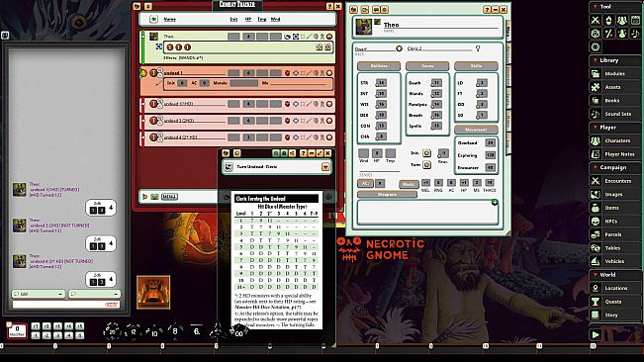Click next actor arrow in Combat Tracker
Screen dimensions: 644x362
click(144, 197)
